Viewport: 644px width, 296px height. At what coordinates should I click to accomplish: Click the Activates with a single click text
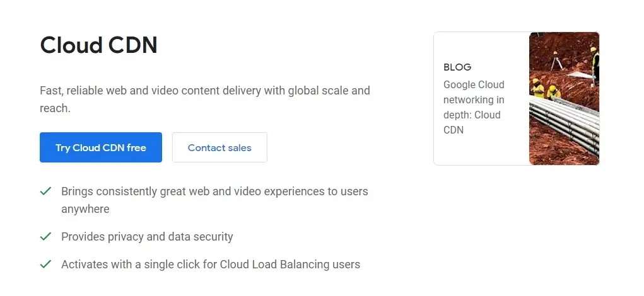[211, 265]
